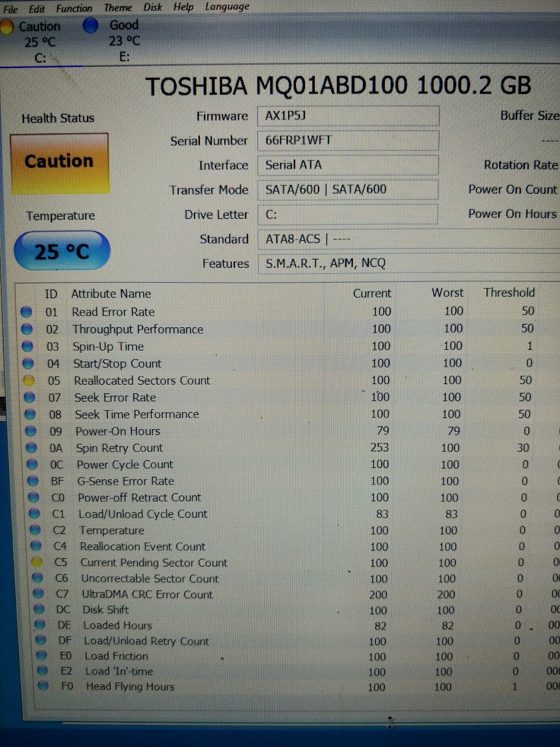
Task: Click blue status dot for Load Friction
Action: (42, 656)
